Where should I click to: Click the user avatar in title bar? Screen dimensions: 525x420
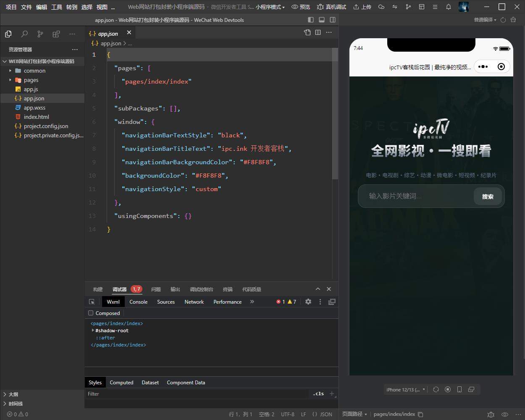pyautogui.click(x=464, y=7)
